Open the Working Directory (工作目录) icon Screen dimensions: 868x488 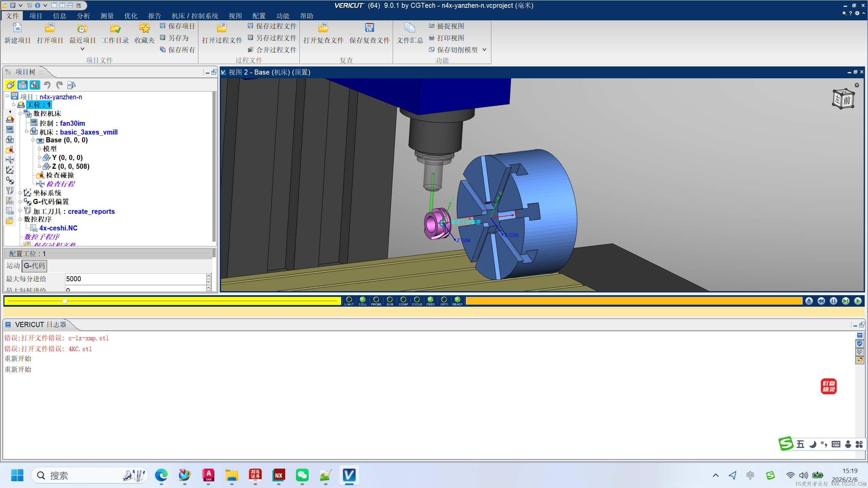pyautogui.click(x=115, y=28)
